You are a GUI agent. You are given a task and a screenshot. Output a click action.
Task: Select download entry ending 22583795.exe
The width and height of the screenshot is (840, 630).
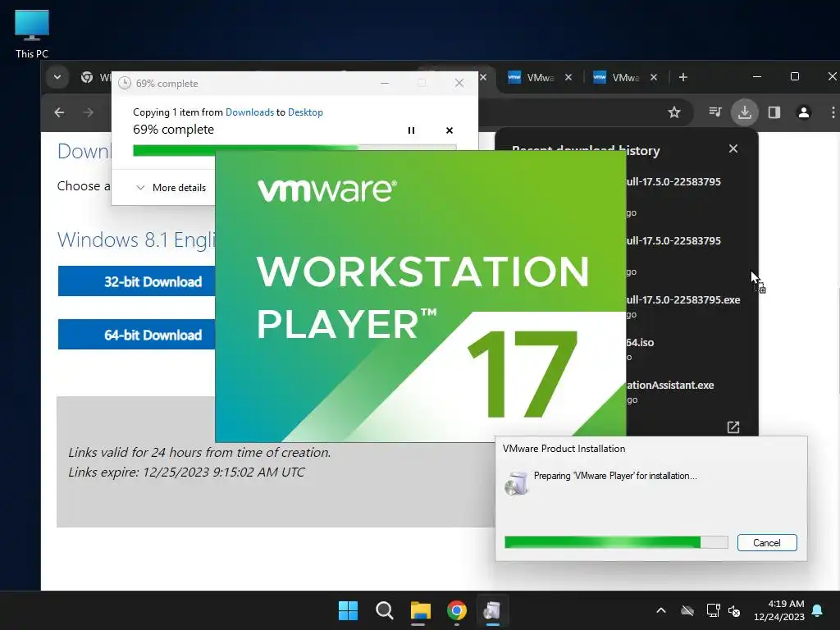point(683,305)
